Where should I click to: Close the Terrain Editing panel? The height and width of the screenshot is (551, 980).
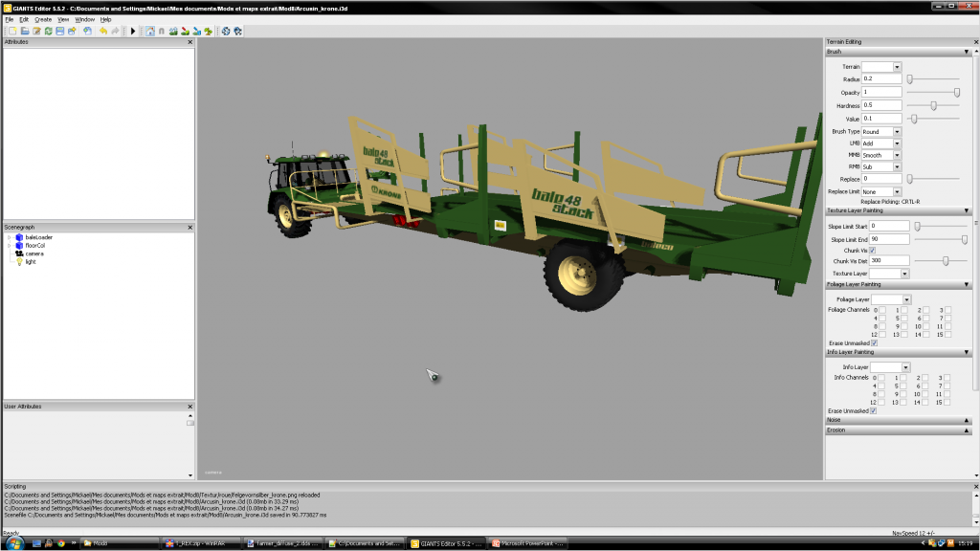975,42
